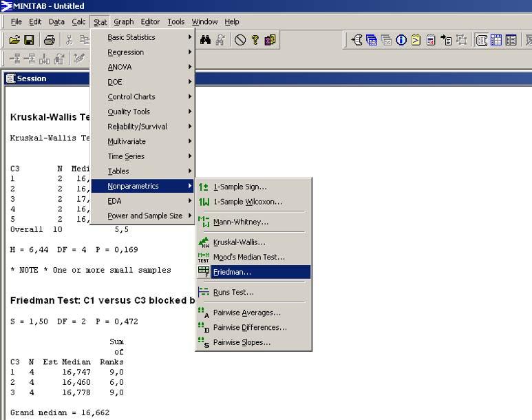The image size is (532, 420).
Task: Click the NOTE small samples text line
Action: click(91, 271)
